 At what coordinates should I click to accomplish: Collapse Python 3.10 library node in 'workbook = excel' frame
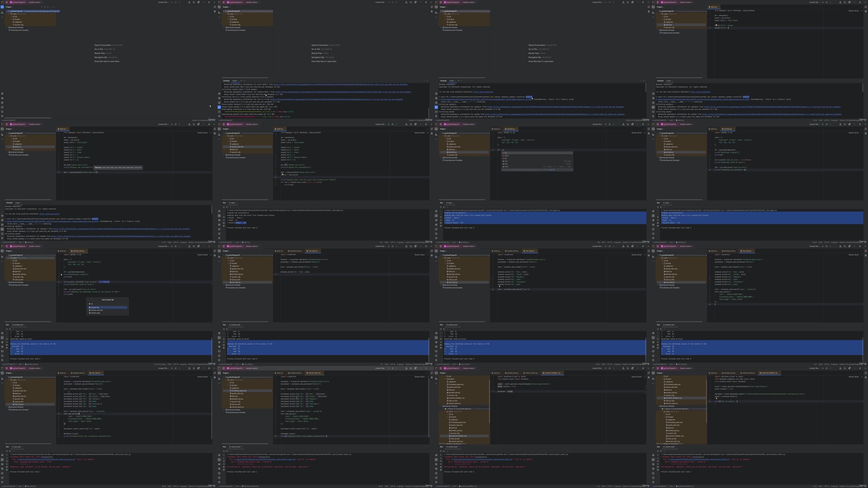[443, 409]
